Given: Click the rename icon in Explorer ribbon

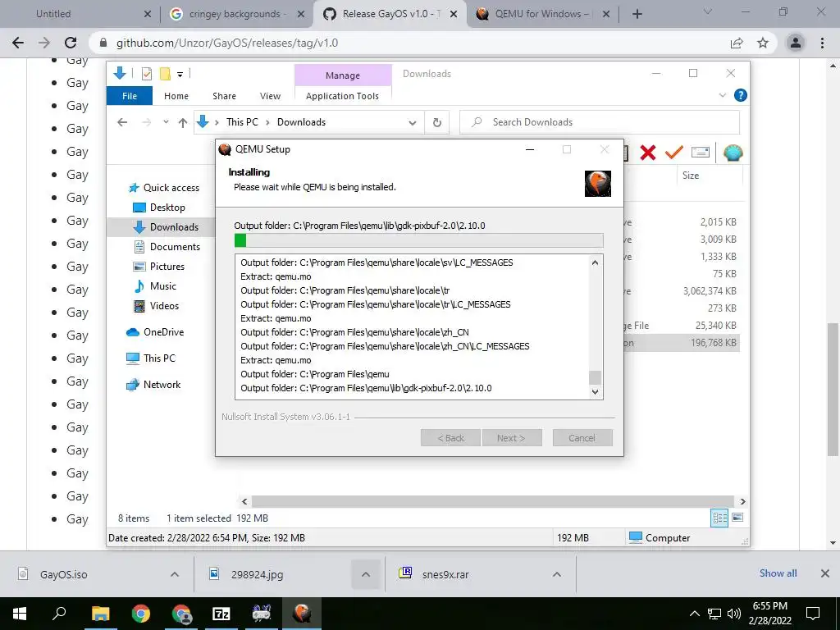Looking at the screenshot, I should pyautogui.click(x=701, y=153).
